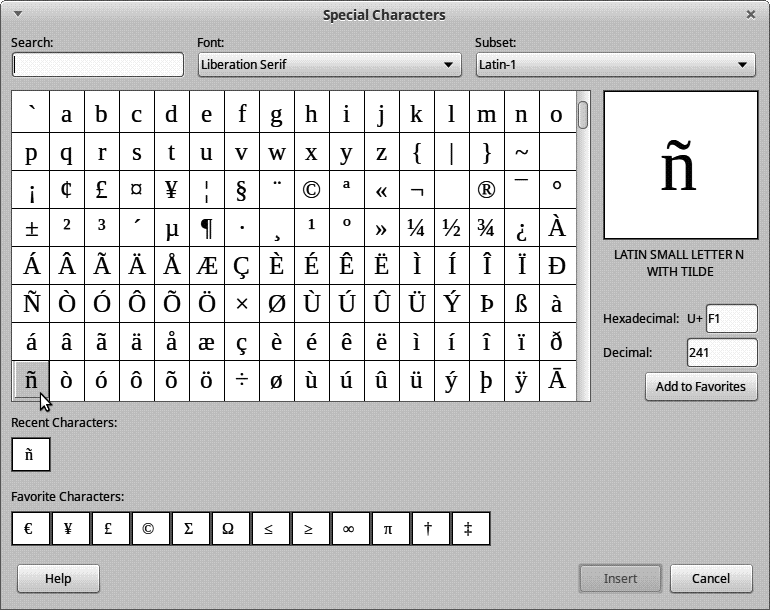Click Add to Favorites button
The width and height of the screenshot is (770, 610).
701,387
